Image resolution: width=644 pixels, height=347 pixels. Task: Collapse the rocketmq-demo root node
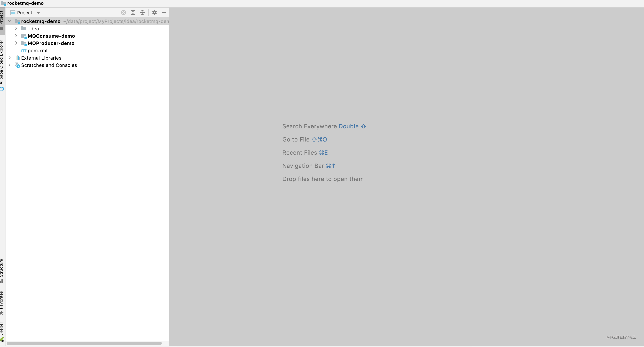[x=10, y=21]
